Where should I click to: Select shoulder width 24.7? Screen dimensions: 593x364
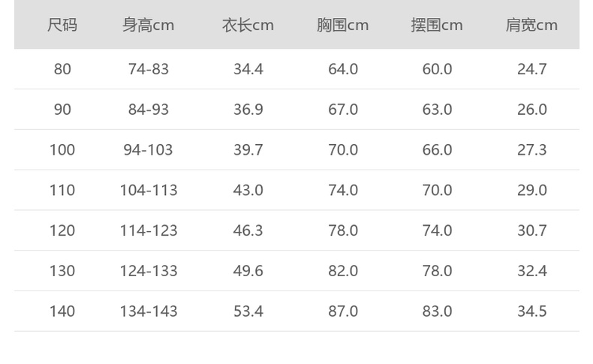pos(531,69)
